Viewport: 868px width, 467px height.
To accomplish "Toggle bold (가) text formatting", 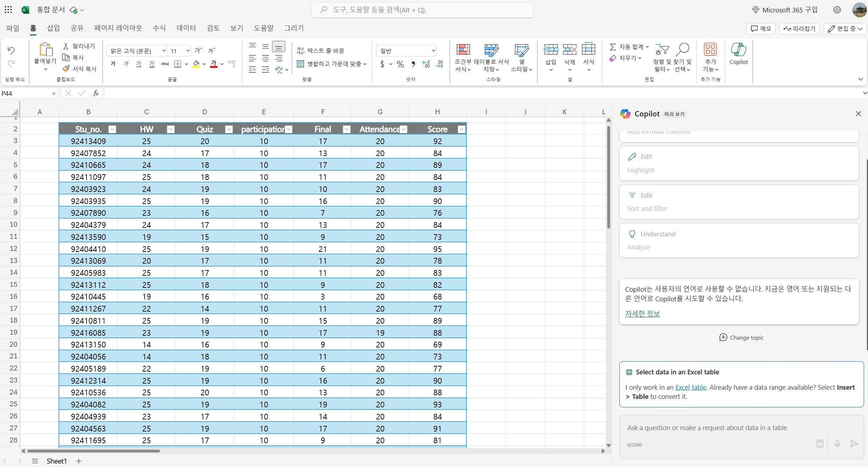I will (113, 64).
